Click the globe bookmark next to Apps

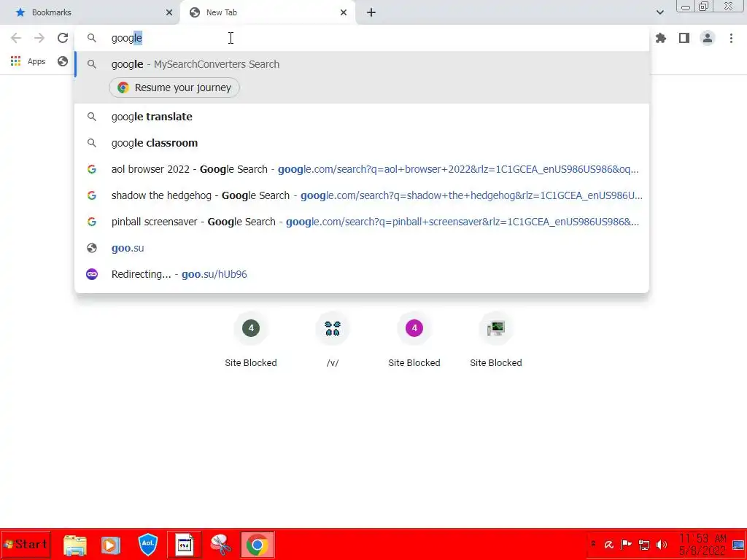pyautogui.click(x=63, y=61)
